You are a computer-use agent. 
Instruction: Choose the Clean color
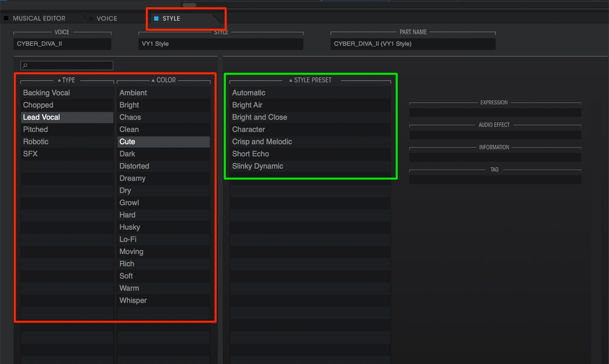(164, 129)
